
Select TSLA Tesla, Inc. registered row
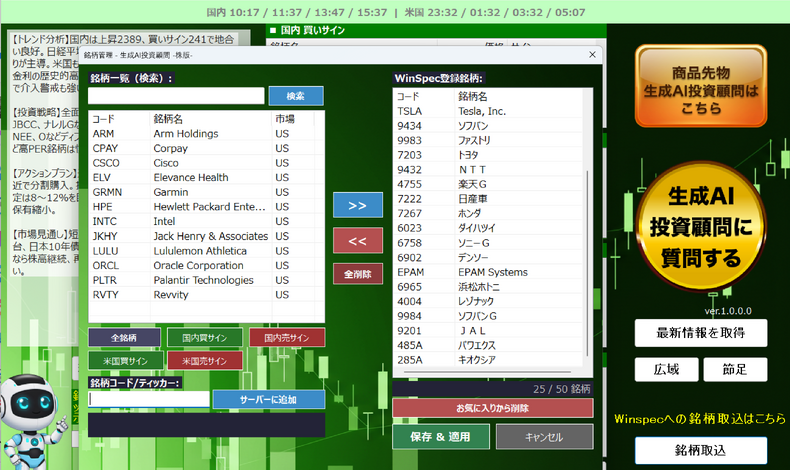coord(488,111)
